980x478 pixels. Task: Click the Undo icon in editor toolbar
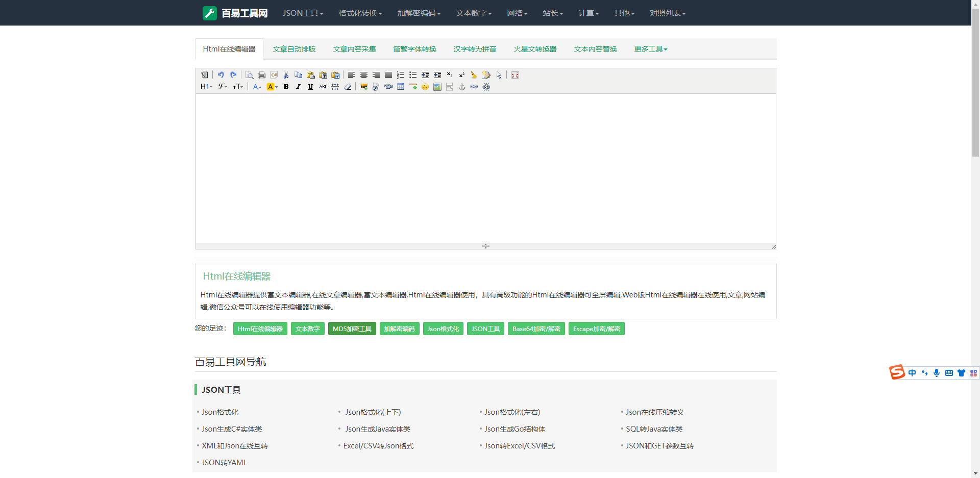coord(220,75)
